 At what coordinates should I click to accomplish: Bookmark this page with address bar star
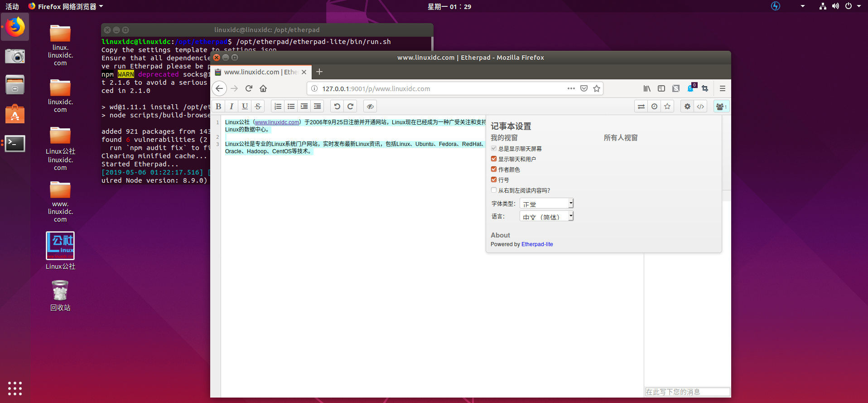(x=597, y=88)
